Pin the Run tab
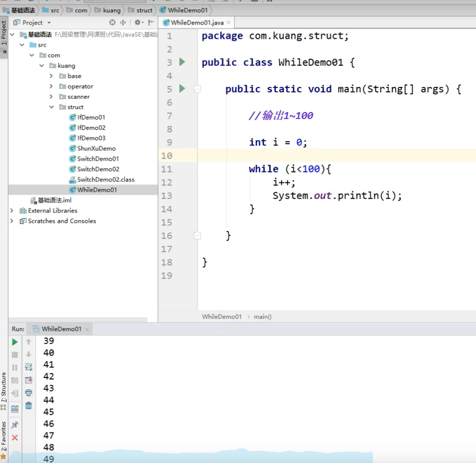Image resolution: width=476 pixels, height=463 pixels. tap(15, 425)
